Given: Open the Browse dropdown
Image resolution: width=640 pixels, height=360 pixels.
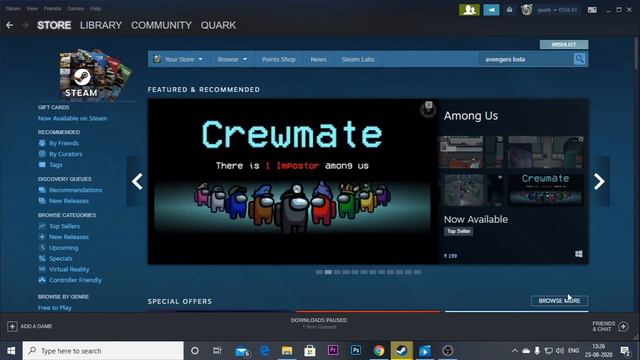Looking at the screenshot, I should click(x=232, y=59).
